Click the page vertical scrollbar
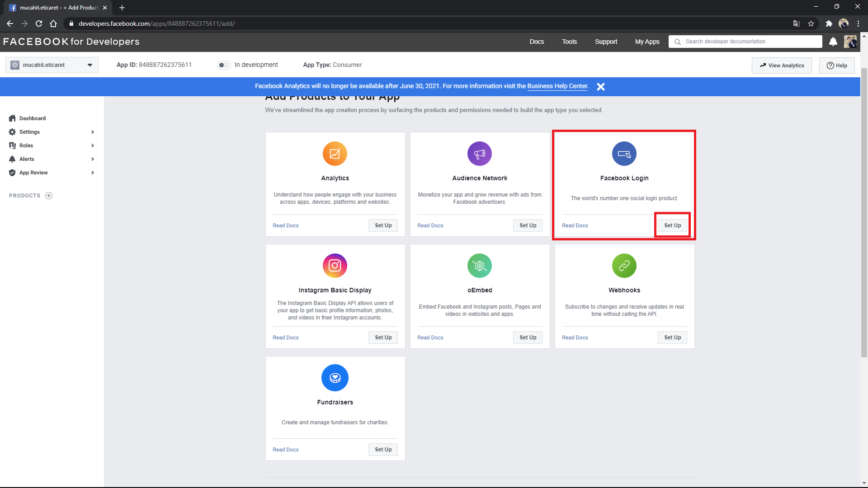 [x=864, y=212]
